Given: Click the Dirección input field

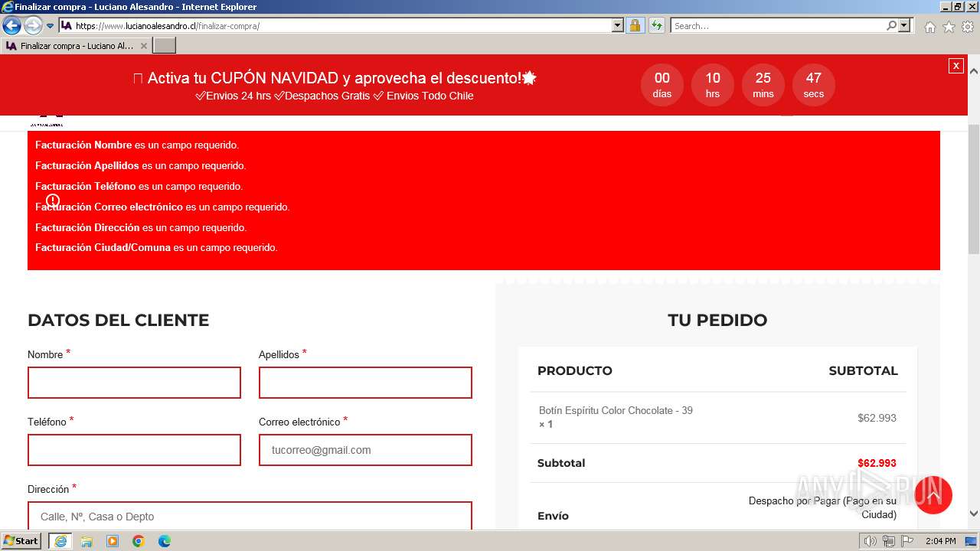Looking at the screenshot, I should click(x=250, y=516).
